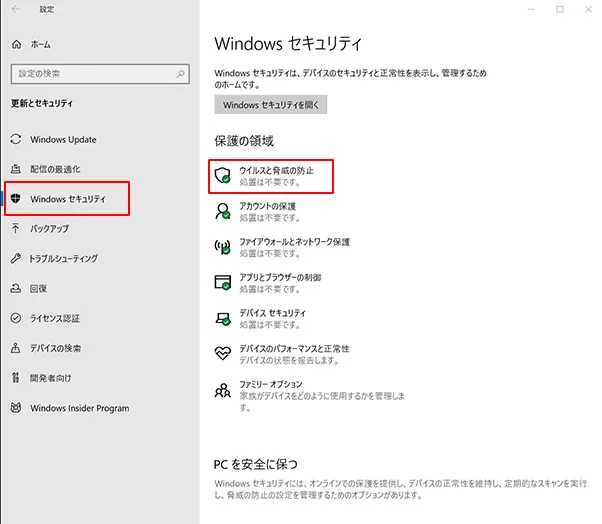This screenshot has height=524, width=602.
Task: Click Windows セキュリティを開く button
Action: [x=271, y=104]
